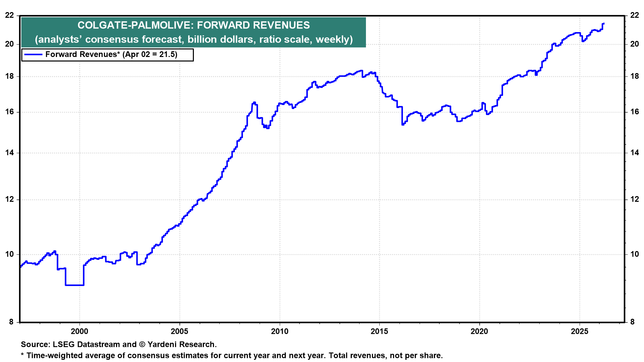
Task: Click the 2000 x-axis year label
Action: coord(79,331)
